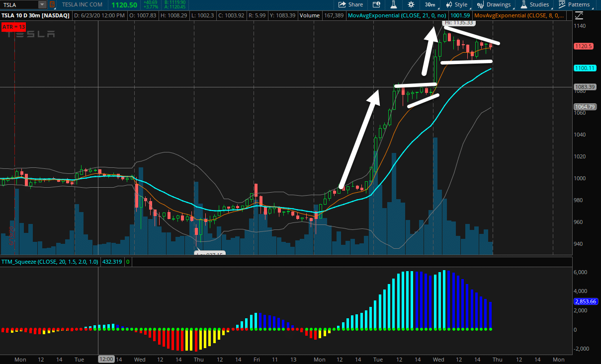Click the range value R: 5.99

257,15
